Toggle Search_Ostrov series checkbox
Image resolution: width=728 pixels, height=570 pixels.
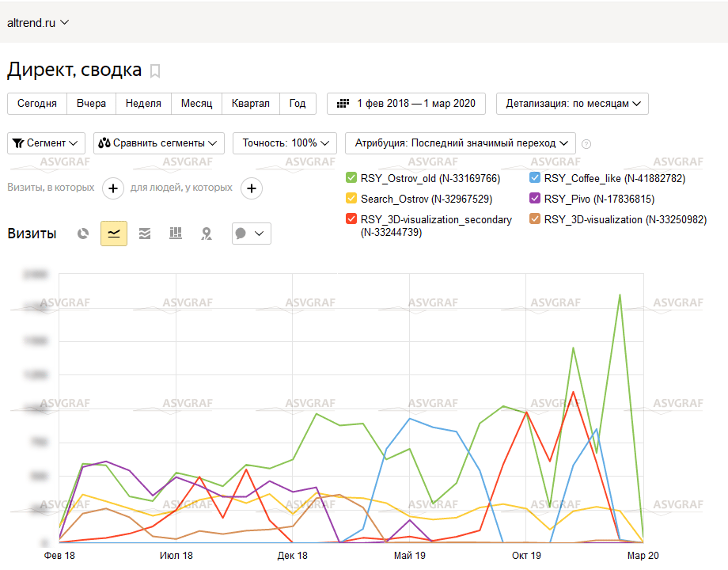pos(351,199)
